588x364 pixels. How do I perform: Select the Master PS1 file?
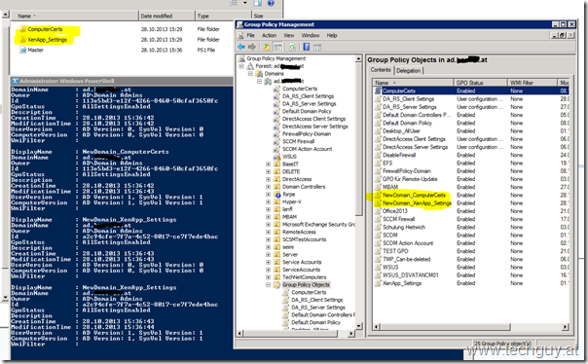35,50
